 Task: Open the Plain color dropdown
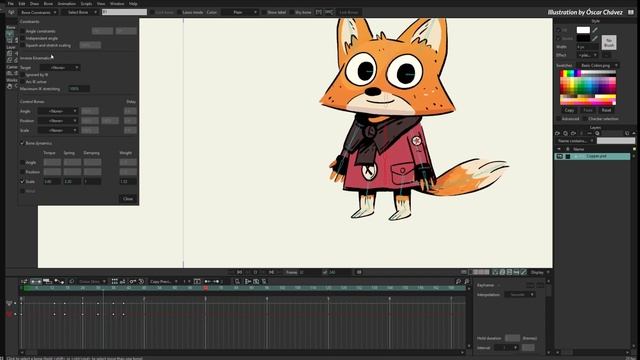point(240,12)
